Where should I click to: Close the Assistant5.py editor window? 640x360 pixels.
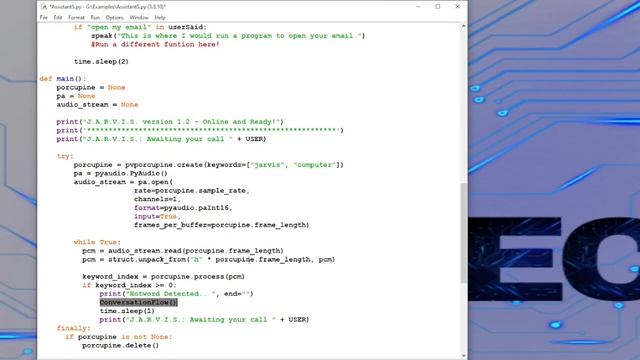(458, 7)
